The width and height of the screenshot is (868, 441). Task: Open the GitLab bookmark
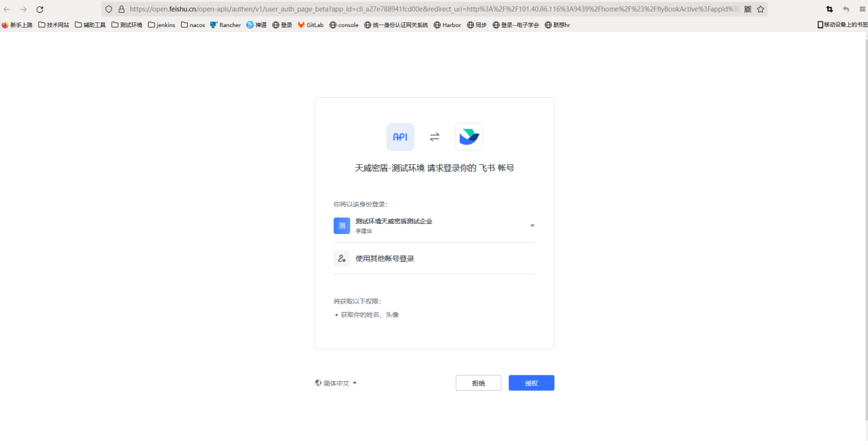click(x=311, y=25)
